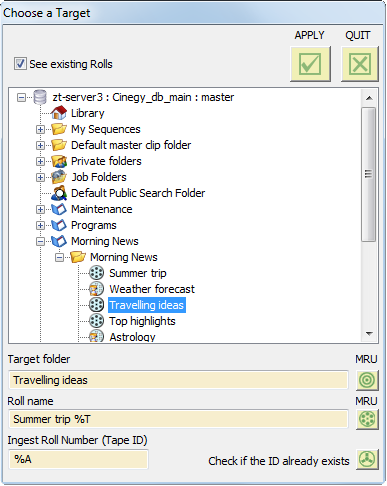
Task: Click the Programs book icon
Action: [x=59, y=225]
